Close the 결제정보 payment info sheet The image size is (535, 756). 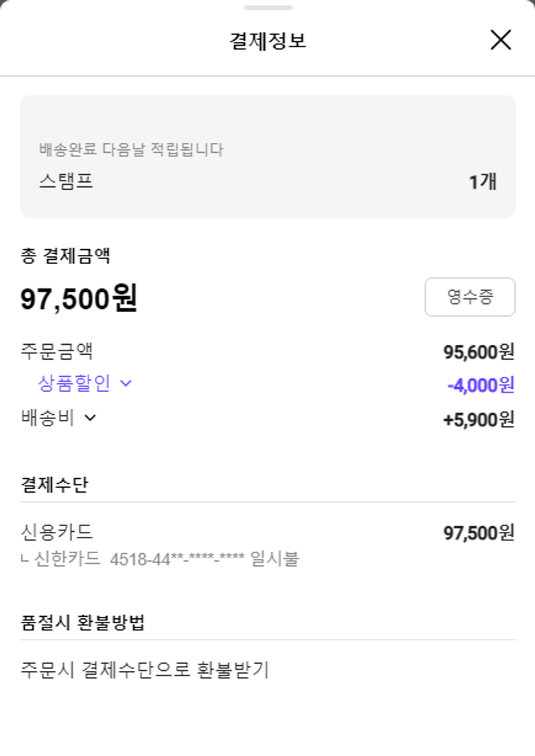point(501,40)
